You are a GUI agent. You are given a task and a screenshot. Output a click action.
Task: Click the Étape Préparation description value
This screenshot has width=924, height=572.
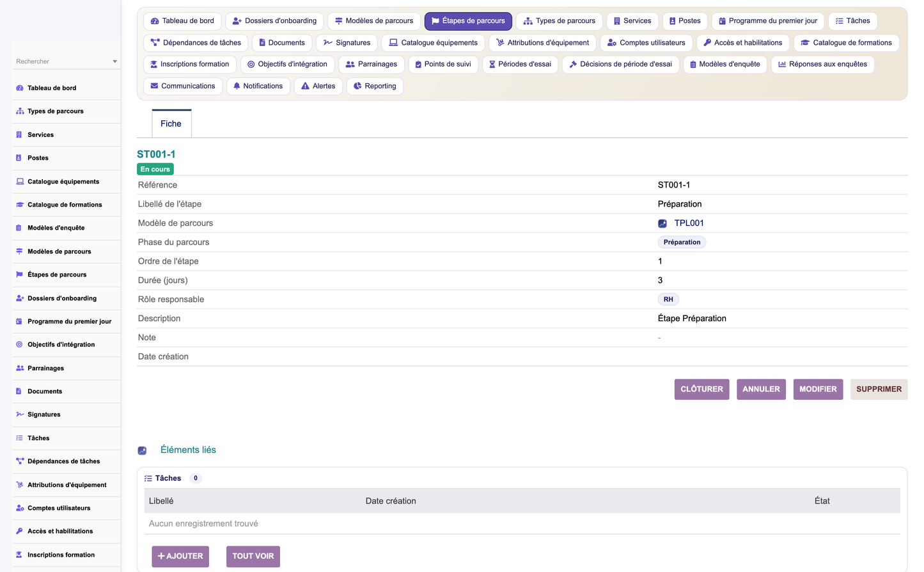[692, 319]
